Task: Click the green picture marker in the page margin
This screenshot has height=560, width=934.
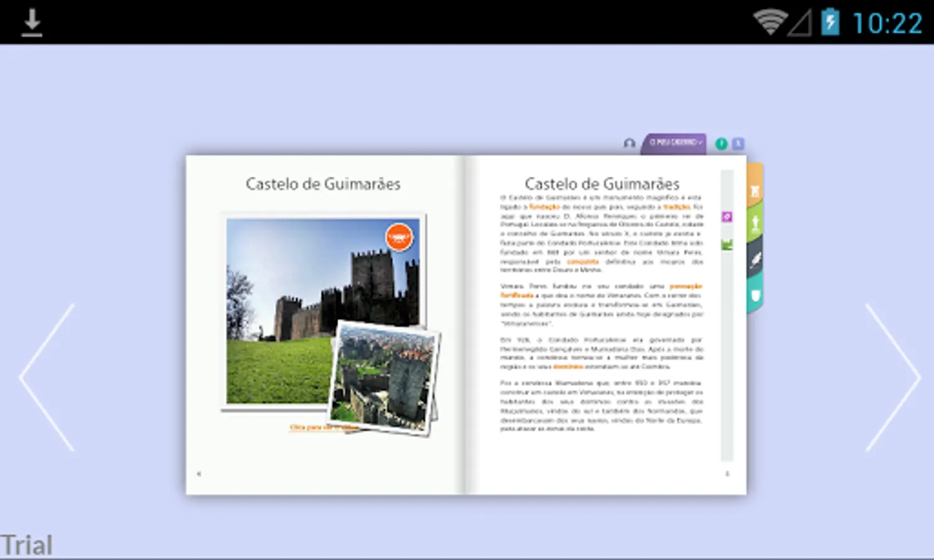Action: point(727,245)
